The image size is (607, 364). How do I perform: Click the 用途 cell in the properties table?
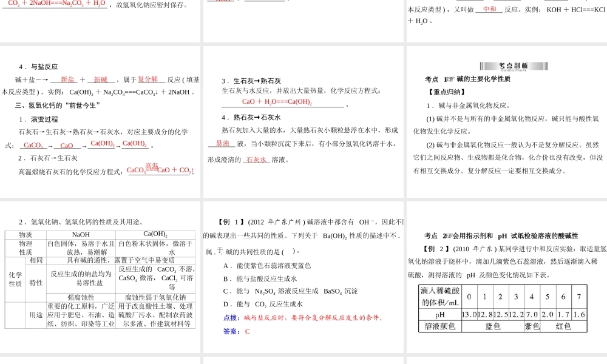pos(36,315)
